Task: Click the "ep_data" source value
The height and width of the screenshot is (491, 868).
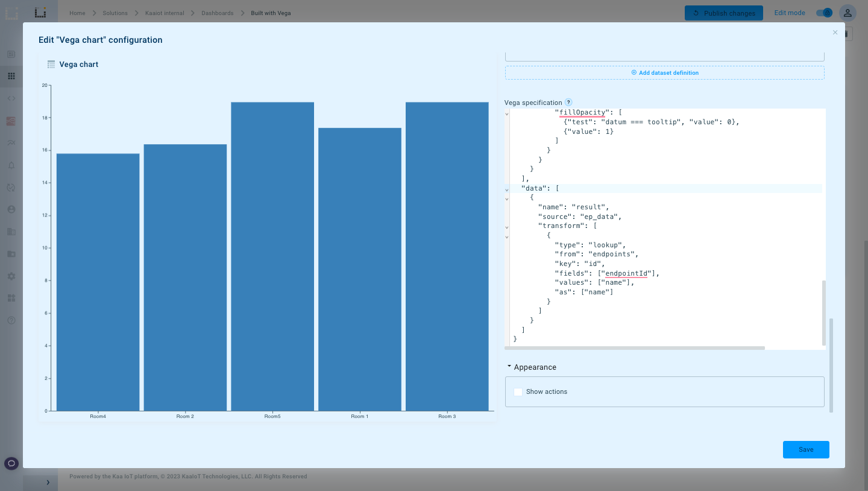Action: click(x=600, y=217)
